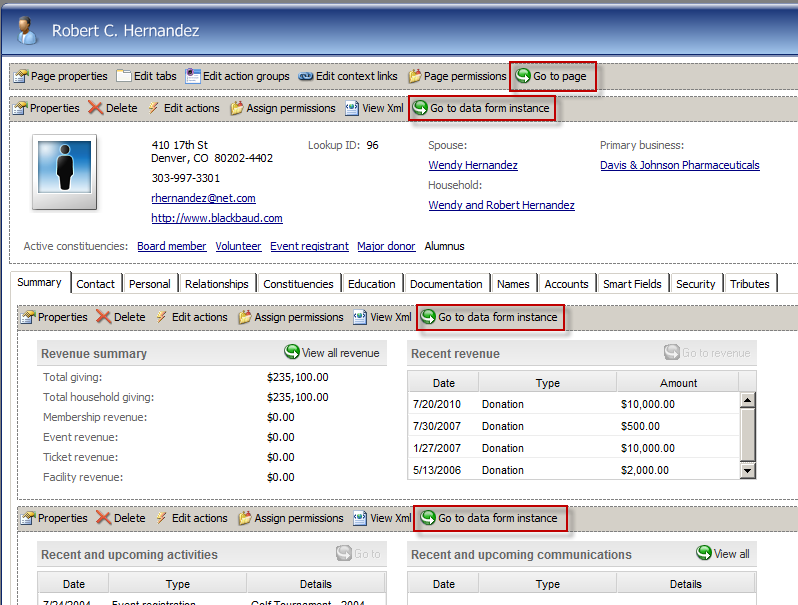This screenshot has height=605, width=798.
Task: Click View all revenue green arrow
Action: (292, 352)
